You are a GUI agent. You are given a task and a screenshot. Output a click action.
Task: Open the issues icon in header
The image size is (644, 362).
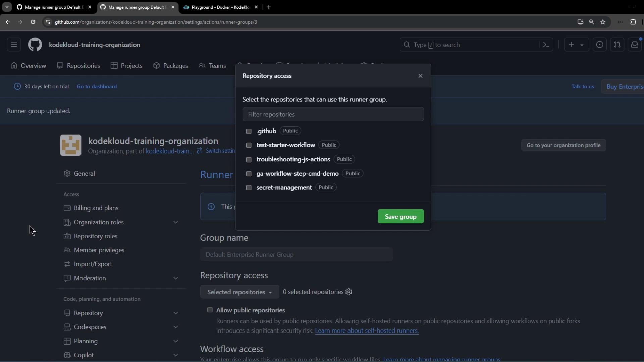coord(599,45)
